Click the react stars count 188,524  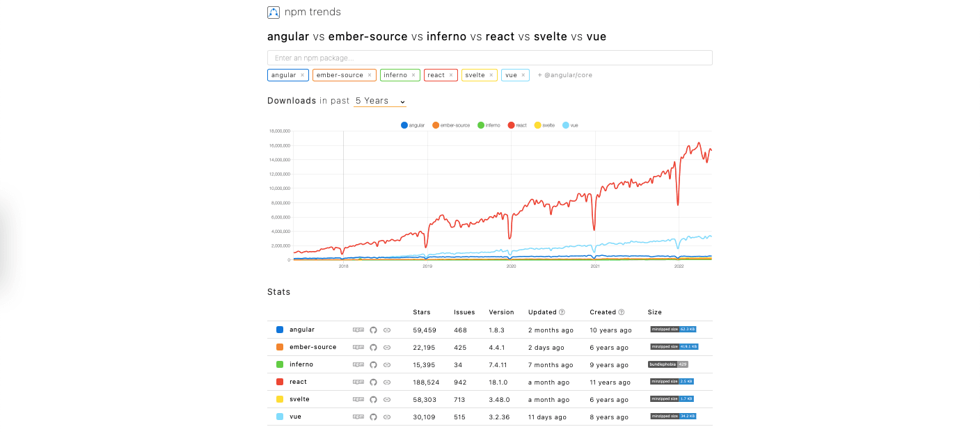click(426, 382)
